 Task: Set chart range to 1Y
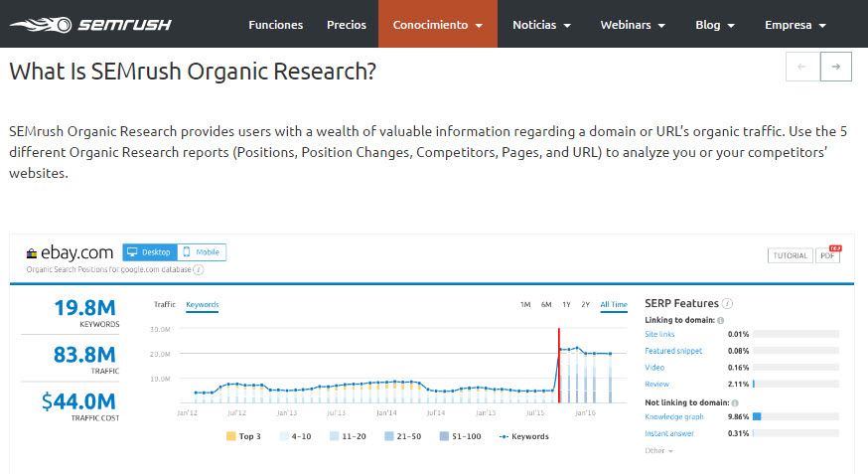click(566, 304)
